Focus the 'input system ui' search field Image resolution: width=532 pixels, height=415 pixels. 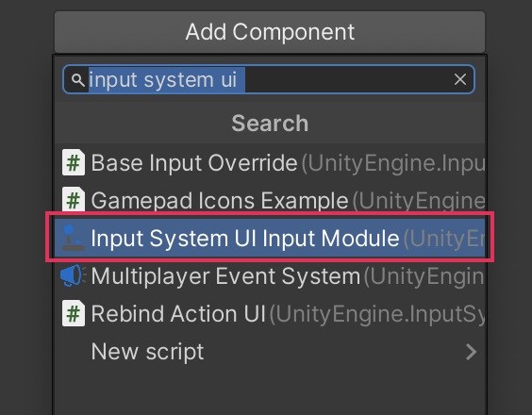(269, 79)
